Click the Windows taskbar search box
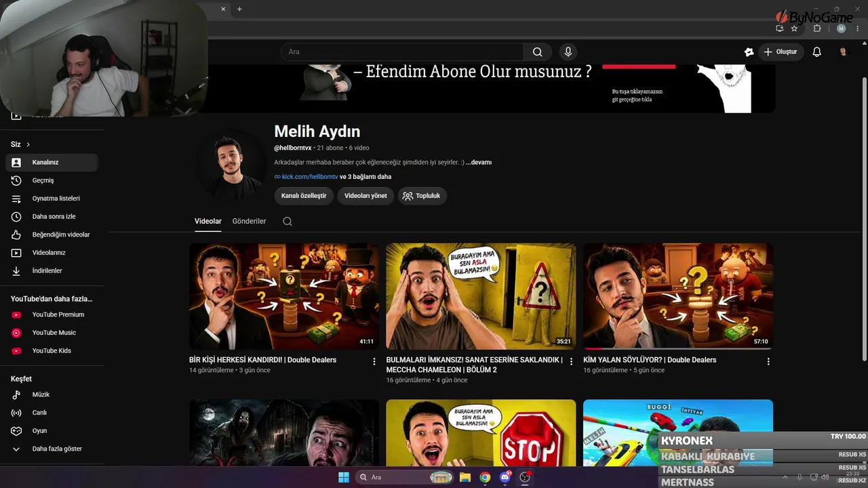 [x=405, y=477]
